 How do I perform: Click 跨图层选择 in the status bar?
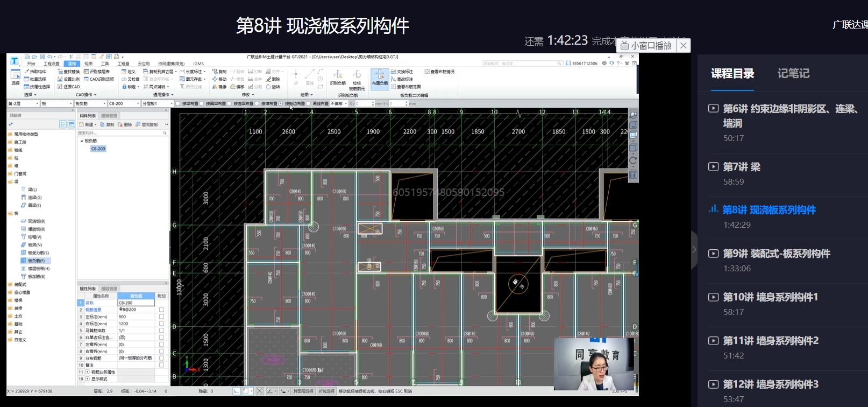tap(303, 391)
